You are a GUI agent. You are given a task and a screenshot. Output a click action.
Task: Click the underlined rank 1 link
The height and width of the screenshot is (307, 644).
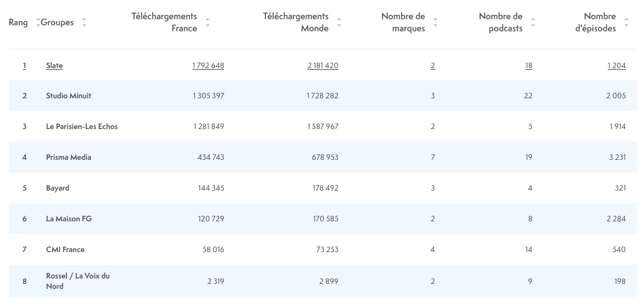coord(24,65)
